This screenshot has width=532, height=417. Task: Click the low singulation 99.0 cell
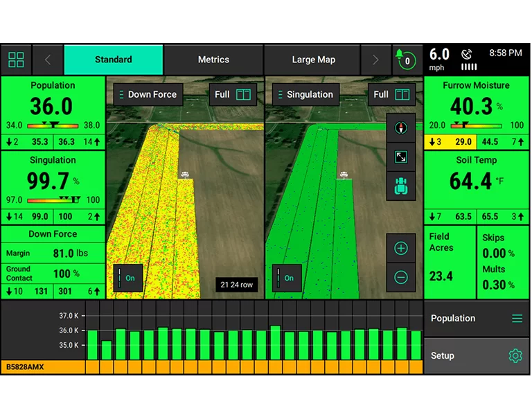(27, 217)
